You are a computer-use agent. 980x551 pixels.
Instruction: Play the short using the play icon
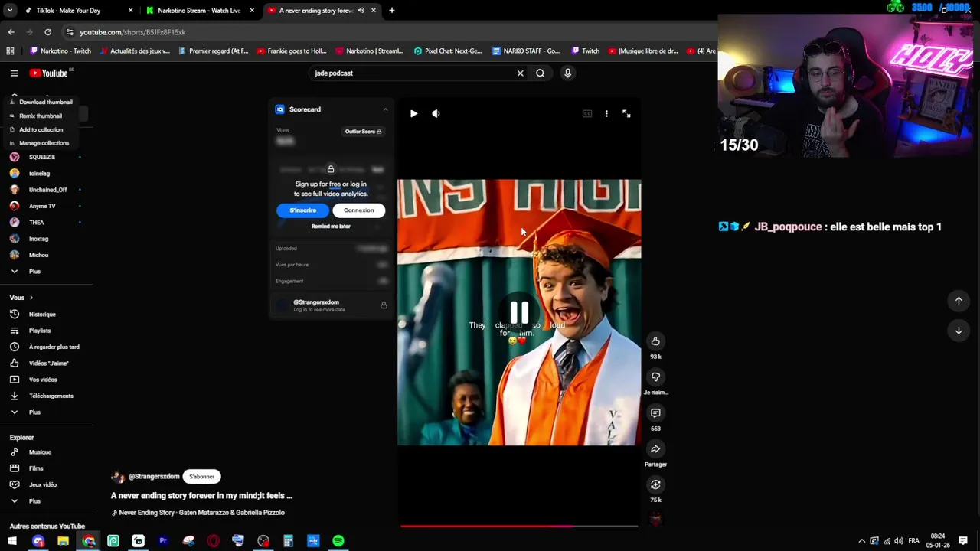coord(413,114)
